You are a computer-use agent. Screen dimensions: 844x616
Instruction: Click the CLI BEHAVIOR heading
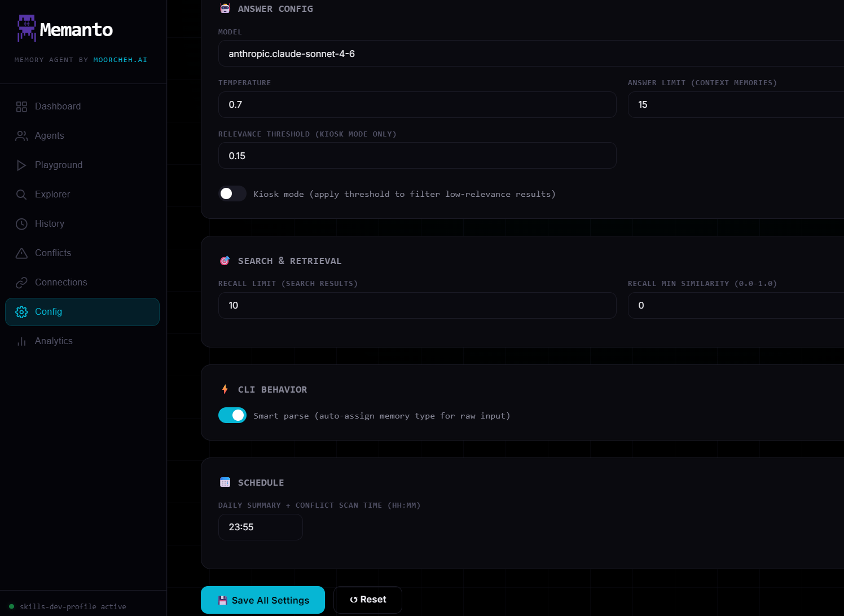272,389
